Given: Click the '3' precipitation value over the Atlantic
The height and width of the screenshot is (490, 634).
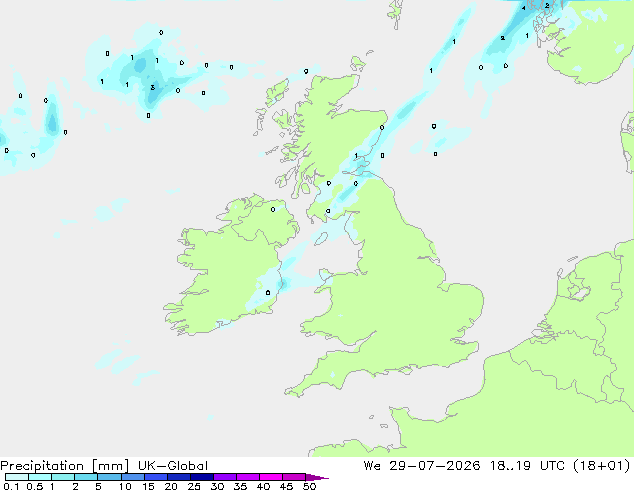Looking at the screenshot, I should coord(152,87).
